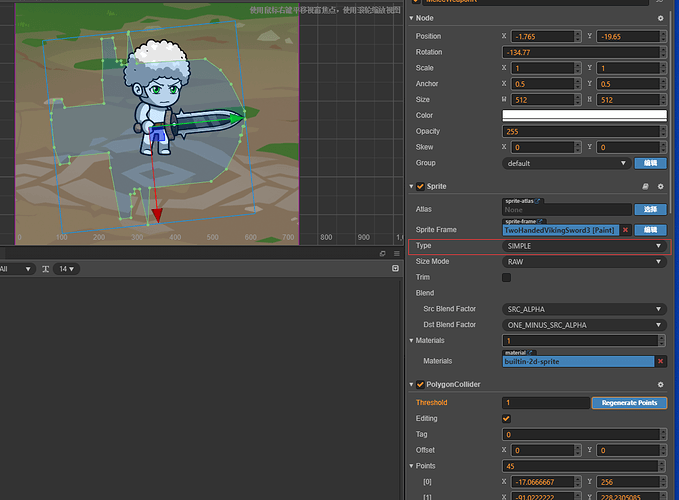
Task: Open the Size Mode dropdown showing RAW
Action: click(x=584, y=261)
